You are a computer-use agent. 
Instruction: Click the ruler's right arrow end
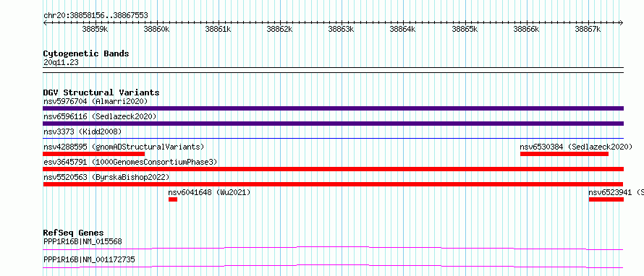coord(622,23)
